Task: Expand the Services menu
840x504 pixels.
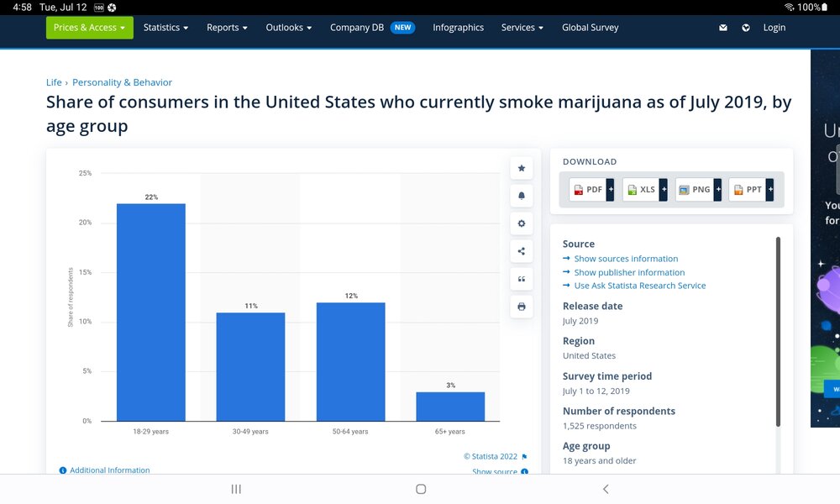Action: pyautogui.click(x=522, y=28)
